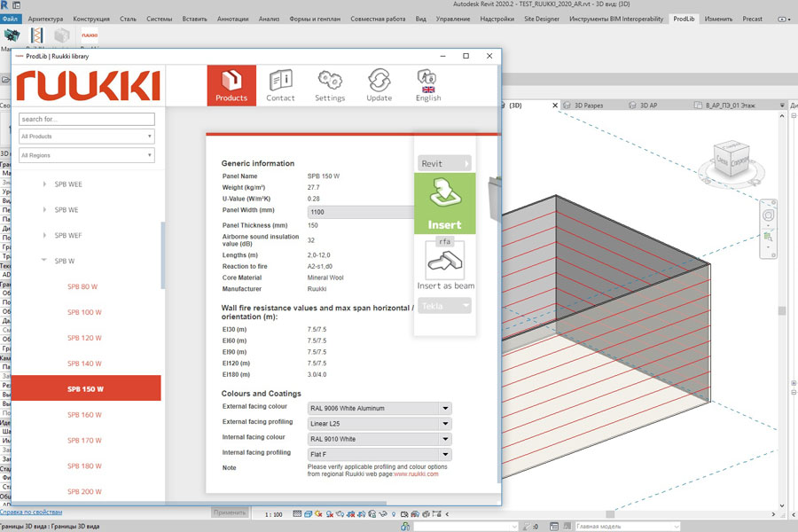This screenshot has width=798, height=532.
Task: Expand the SPB WEE tree group
Action: 44,184
